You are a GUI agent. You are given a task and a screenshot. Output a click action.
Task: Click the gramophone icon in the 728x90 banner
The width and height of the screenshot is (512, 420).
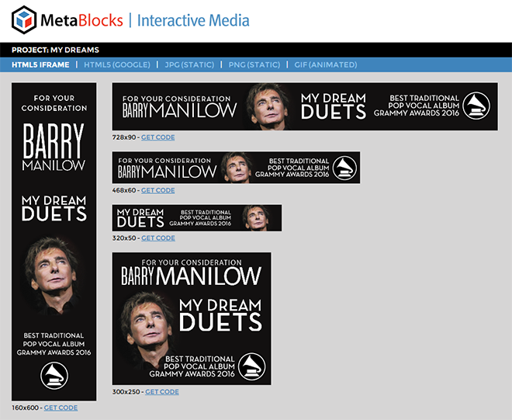476,106
